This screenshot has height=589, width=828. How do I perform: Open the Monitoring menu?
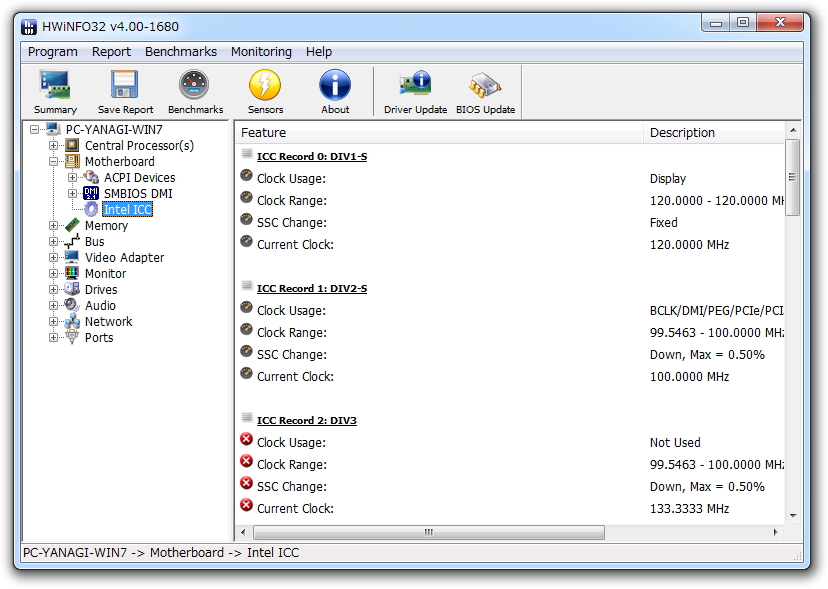tap(260, 51)
